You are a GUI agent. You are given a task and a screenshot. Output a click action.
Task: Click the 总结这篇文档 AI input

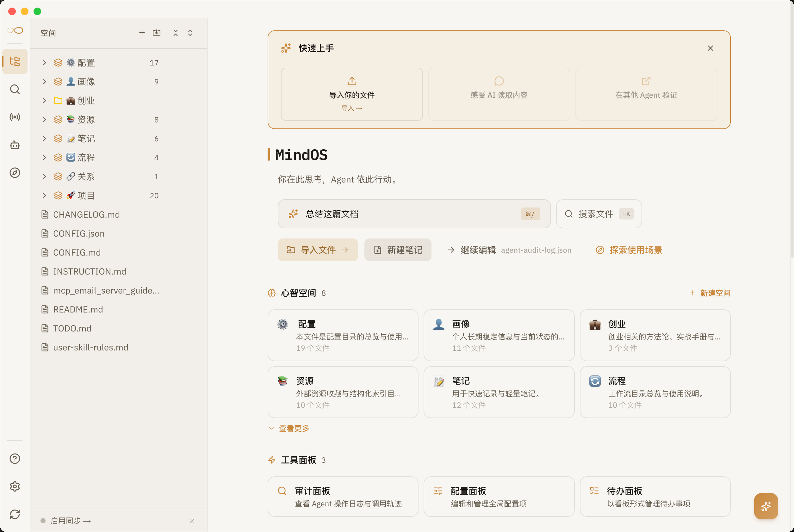(x=414, y=214)
